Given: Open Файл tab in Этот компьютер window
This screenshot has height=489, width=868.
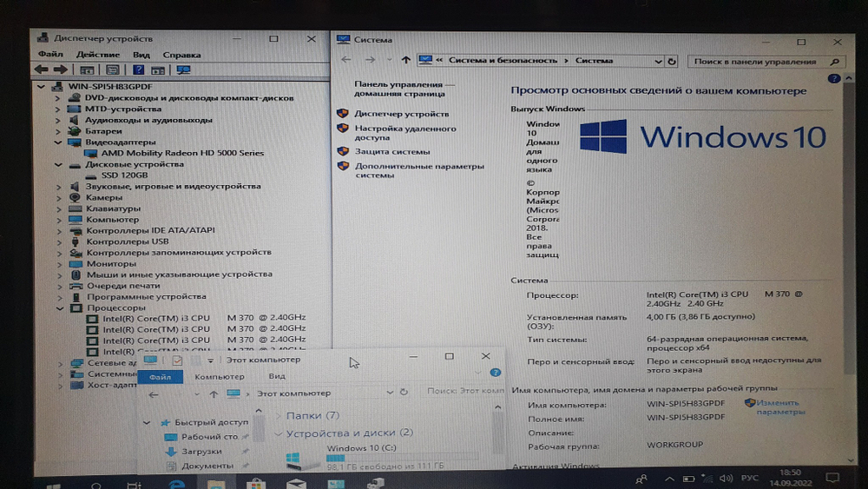Looking at the screenshot, I should pyautogui.click(x=160, y=377).
